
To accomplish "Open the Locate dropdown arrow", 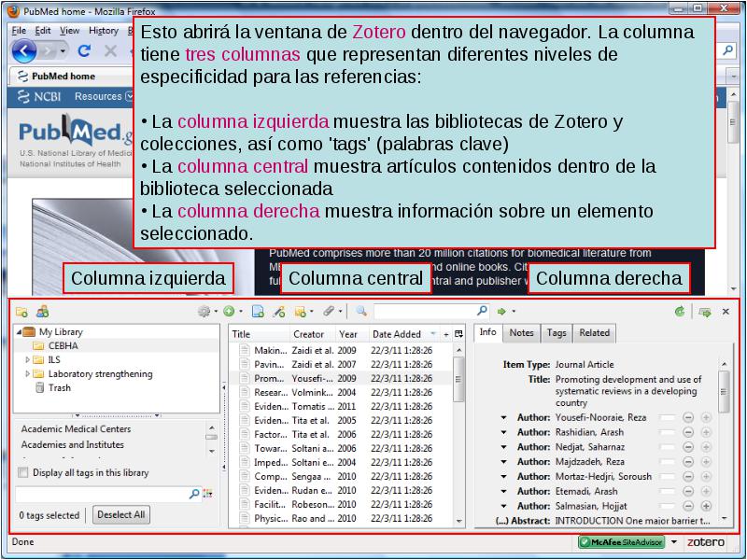I will pos(514,312).
